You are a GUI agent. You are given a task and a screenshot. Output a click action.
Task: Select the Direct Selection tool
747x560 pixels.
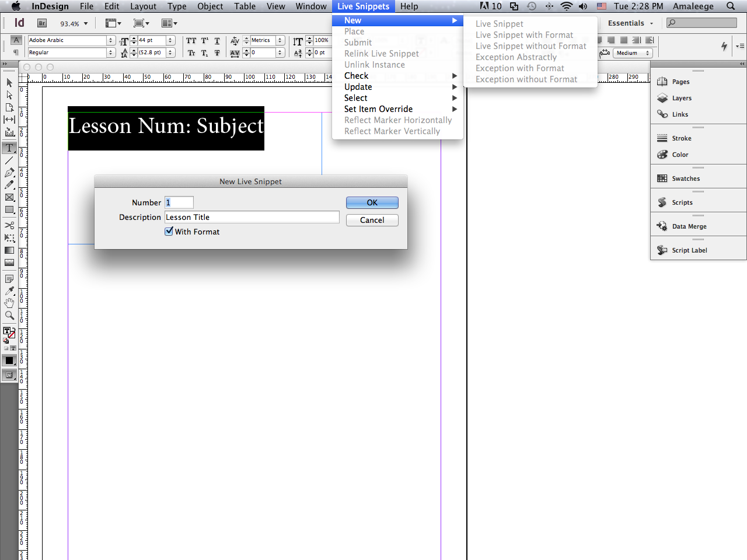(9, 94)
